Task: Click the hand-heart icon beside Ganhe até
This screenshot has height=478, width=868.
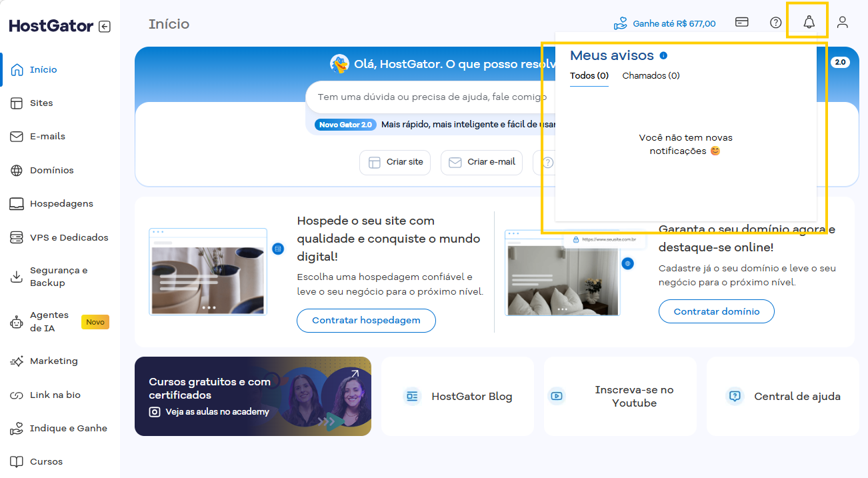Action: click(621, 23)
